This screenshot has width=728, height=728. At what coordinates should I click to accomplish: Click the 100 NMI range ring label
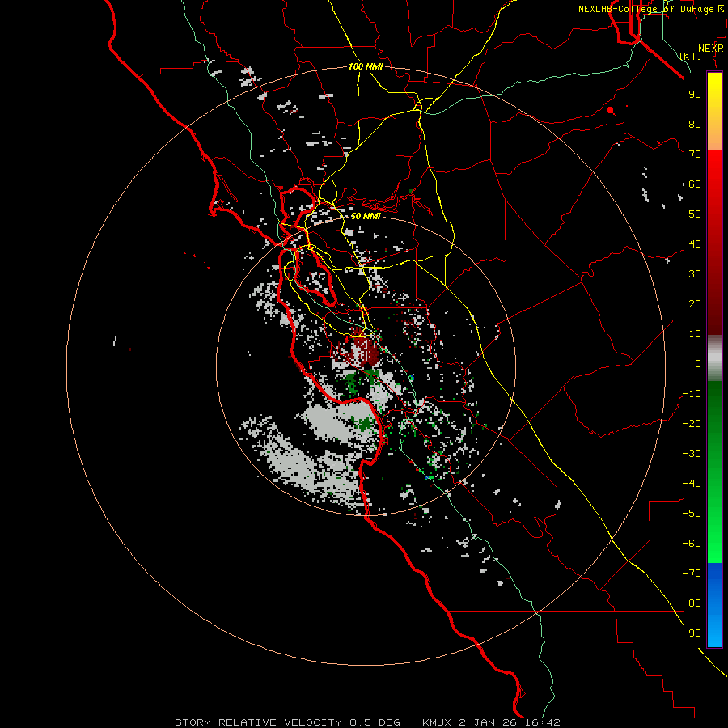366,66
